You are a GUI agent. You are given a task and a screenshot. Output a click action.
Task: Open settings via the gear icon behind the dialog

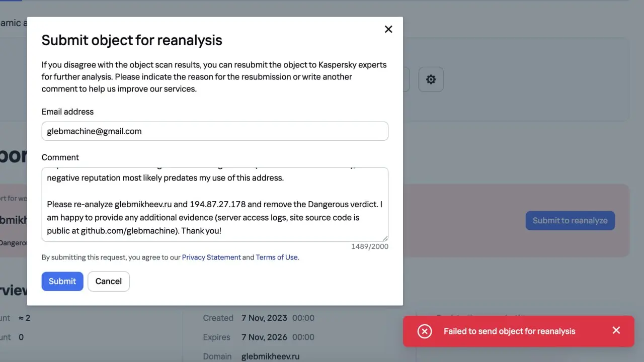[431, 79]
